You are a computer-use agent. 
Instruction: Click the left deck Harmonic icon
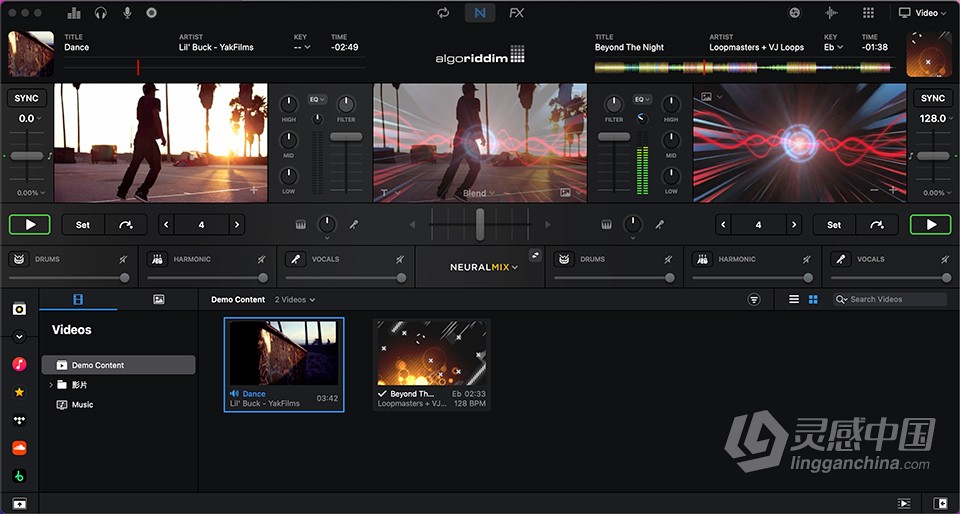(157, 259)
